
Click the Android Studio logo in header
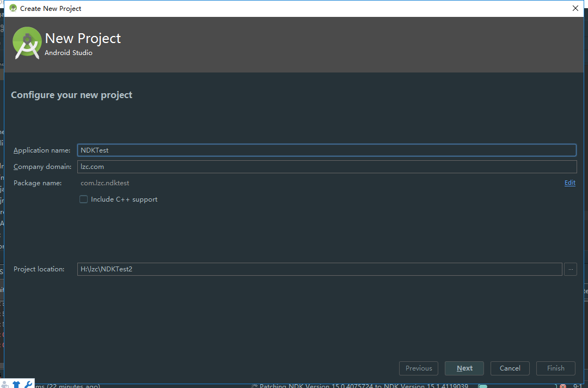27,43
